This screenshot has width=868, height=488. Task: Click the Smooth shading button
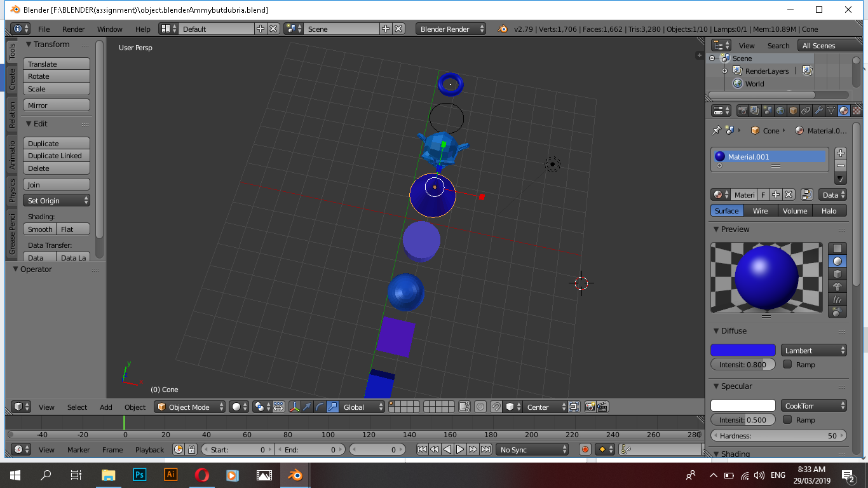[x=40, y=229]
